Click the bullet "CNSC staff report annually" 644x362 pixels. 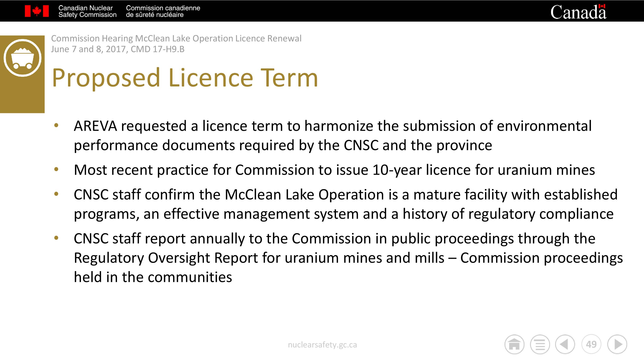point(348,258)
